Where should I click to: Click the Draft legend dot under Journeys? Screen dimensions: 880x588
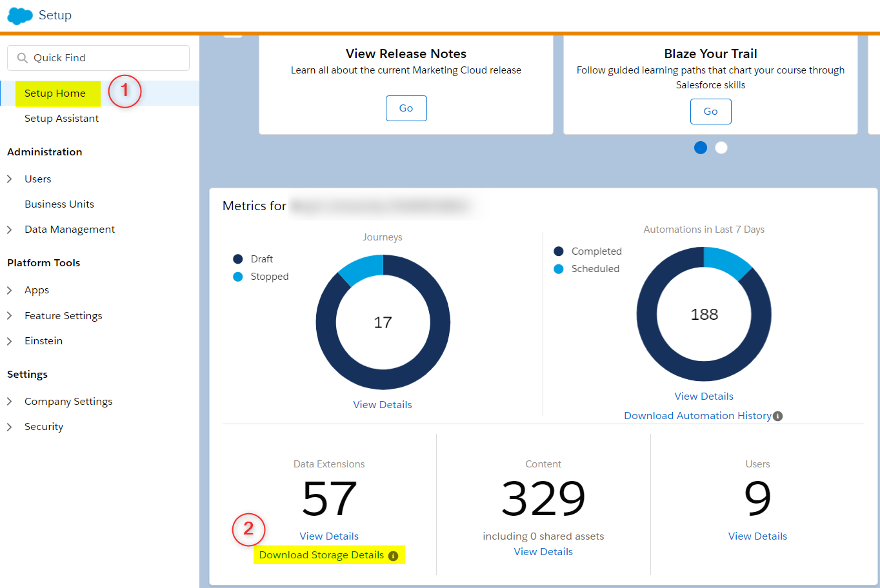pyautogui.click(x=238, y=259)
